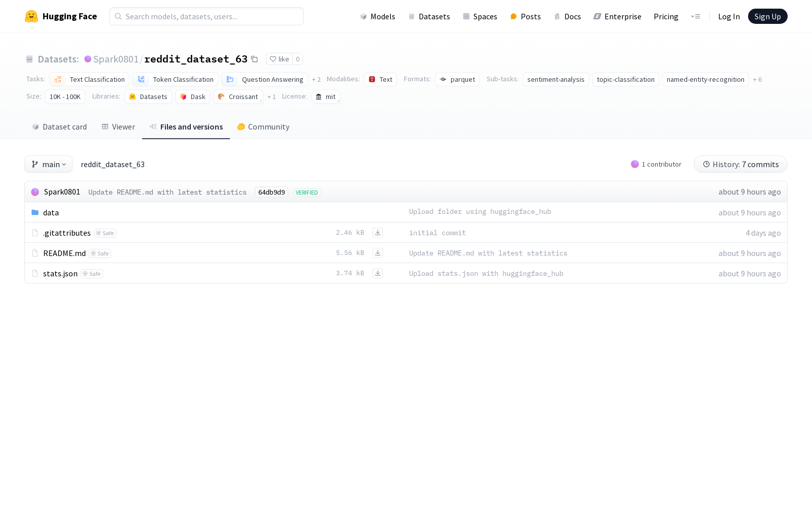
Task: Open the Community tab
Action: [263, 126]
